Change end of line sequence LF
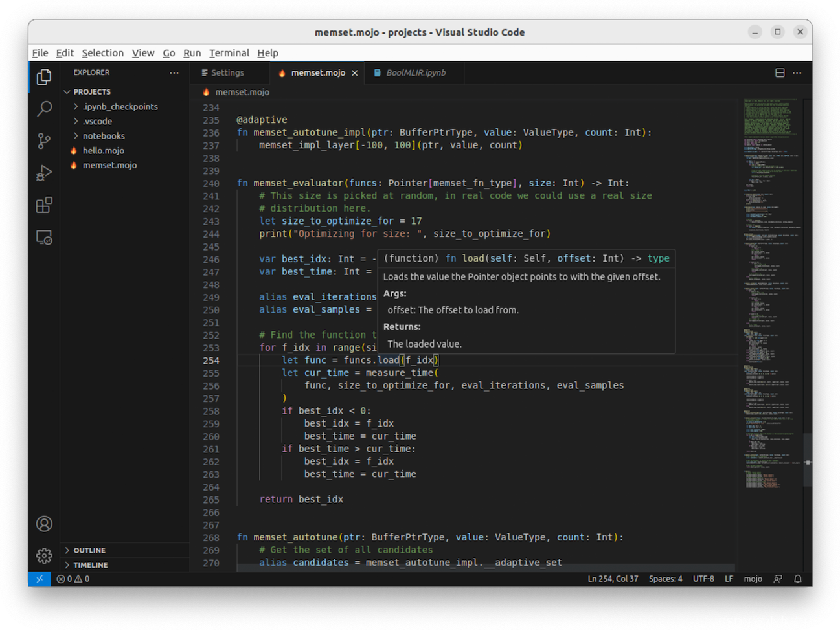The image size is (840, 635). click(729, 579)
